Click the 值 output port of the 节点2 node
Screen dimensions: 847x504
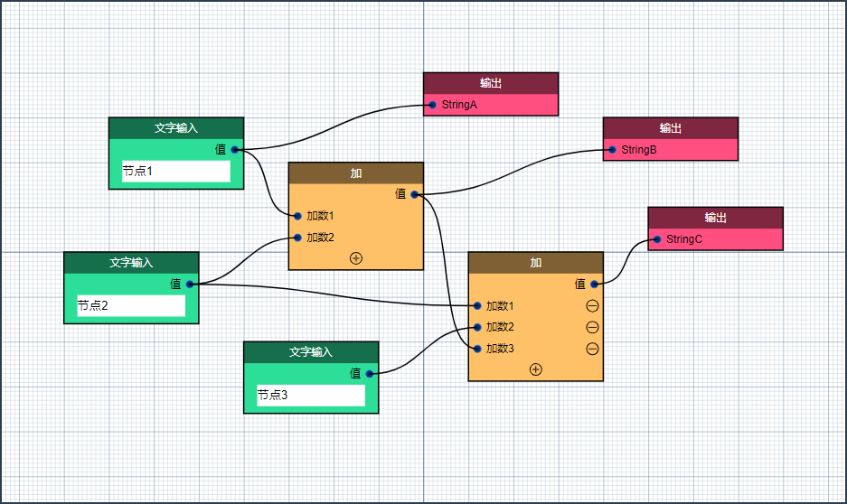pyautogui.click(x=190, y=285)
